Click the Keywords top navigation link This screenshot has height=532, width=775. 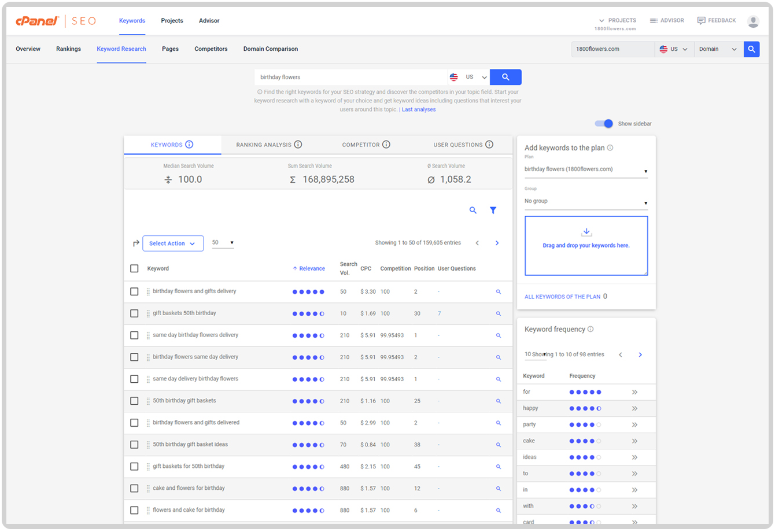click(132, 21)
